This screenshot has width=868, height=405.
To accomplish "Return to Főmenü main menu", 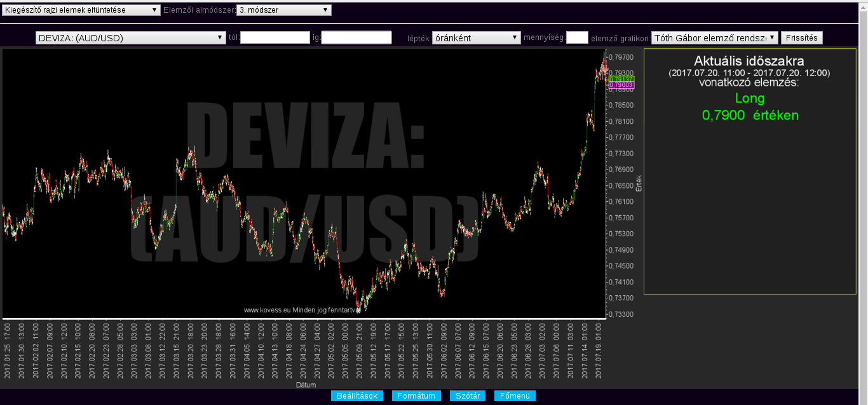I will [515, 396].
